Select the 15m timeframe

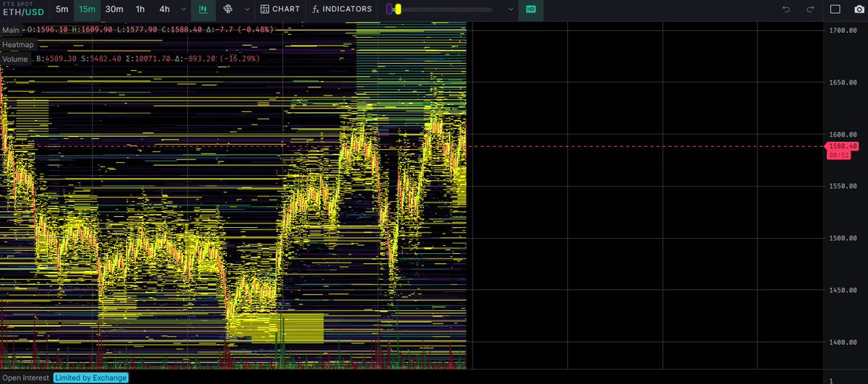pyautogui.click(x=87, y=9)
